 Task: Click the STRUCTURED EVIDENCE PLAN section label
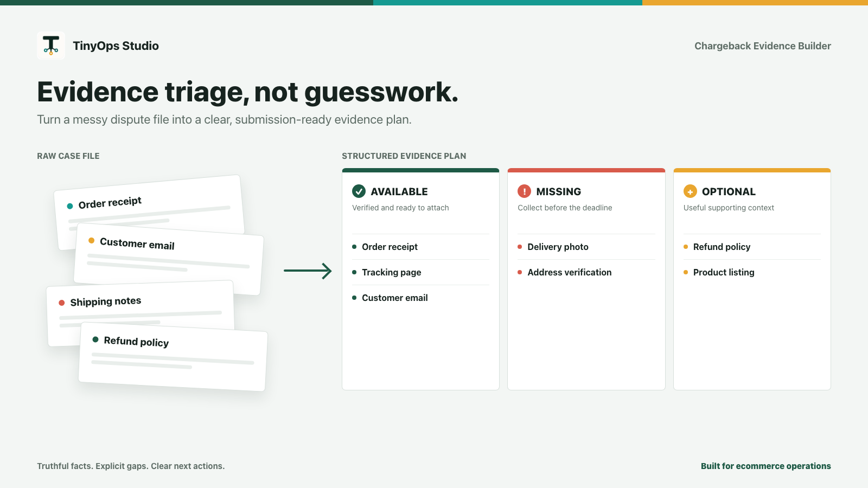point(404,156)
